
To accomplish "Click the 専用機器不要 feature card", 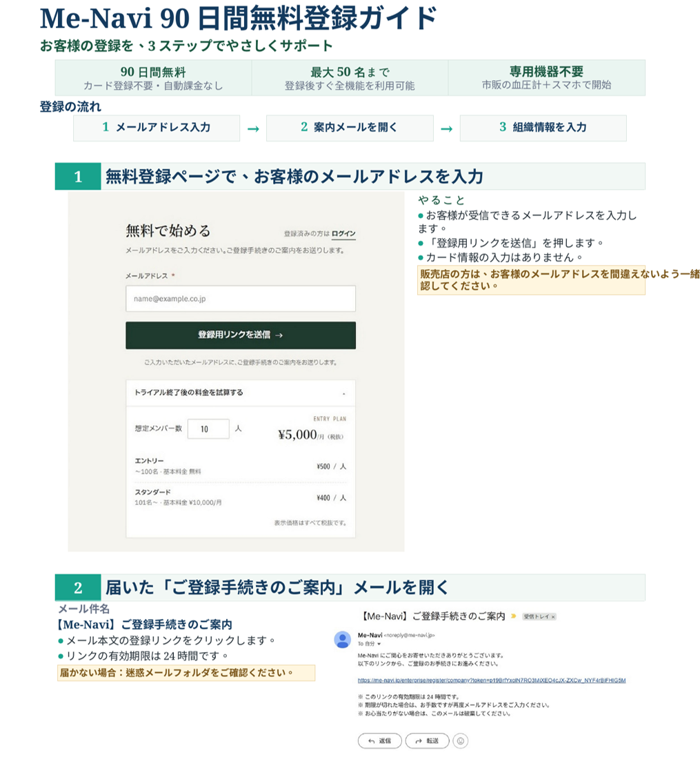I will point(546,78).
